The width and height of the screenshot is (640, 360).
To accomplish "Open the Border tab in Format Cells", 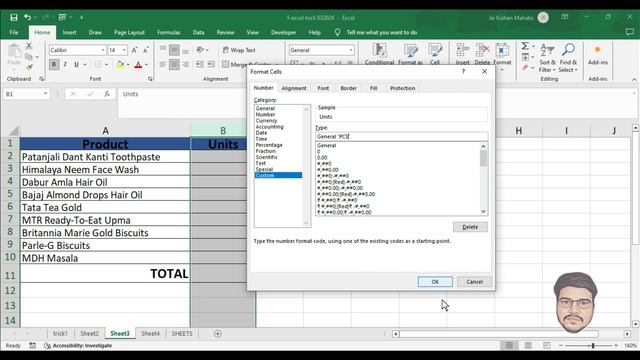I will tap(349, 88).
